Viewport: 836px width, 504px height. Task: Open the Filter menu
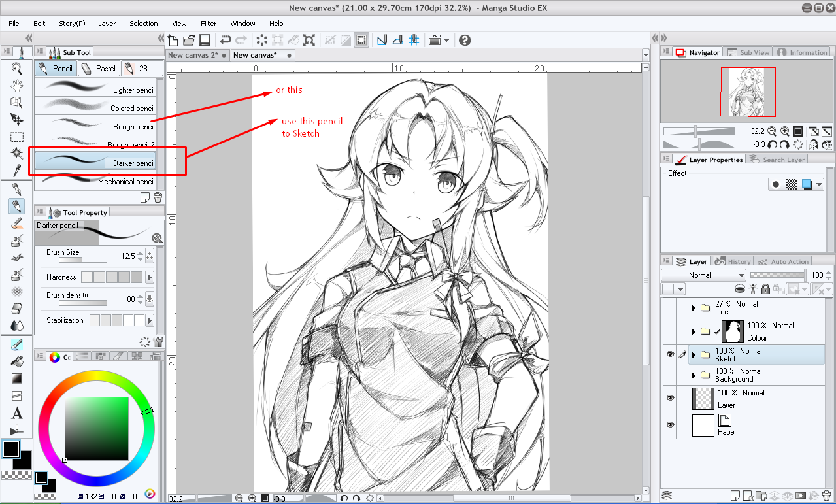208,23
